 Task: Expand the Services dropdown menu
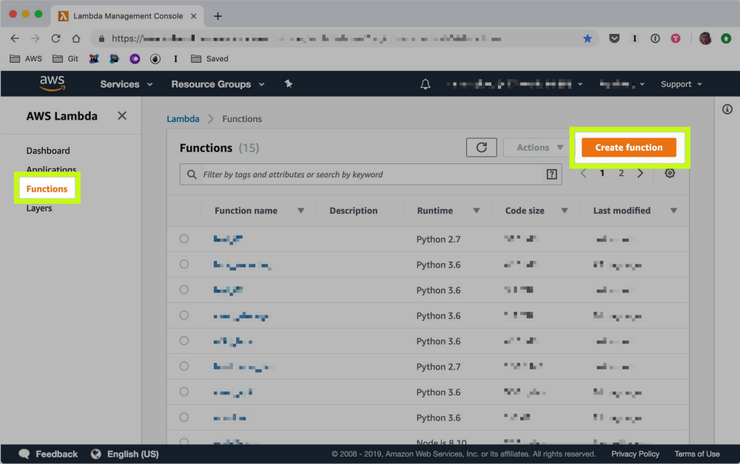[x=126, y=84]
